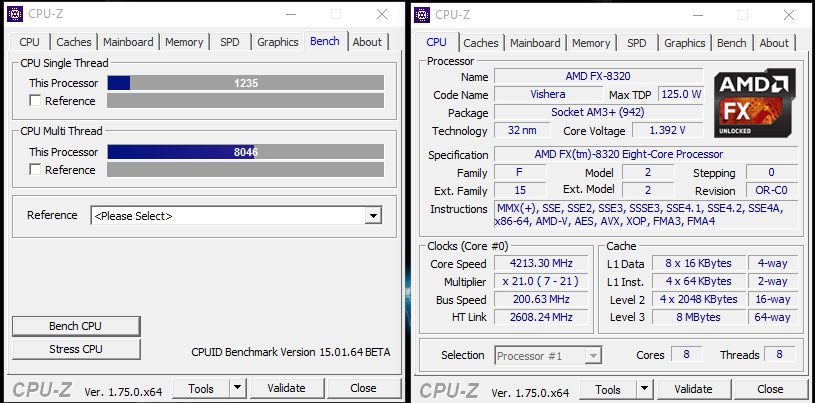Open the Reference 'Please Select' dropdown

[x=236, y=216]
